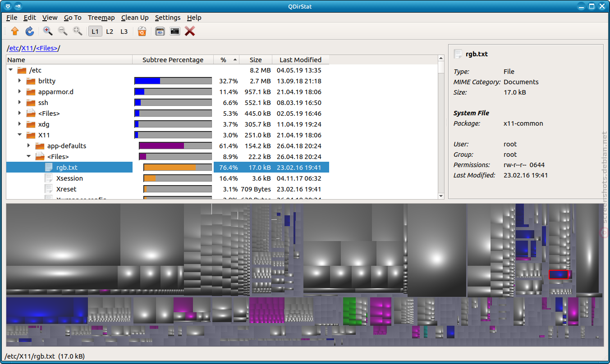Viewport: 610px width, 364px height.
Task: Open the Clean Up menu
Action: [135, 18]
